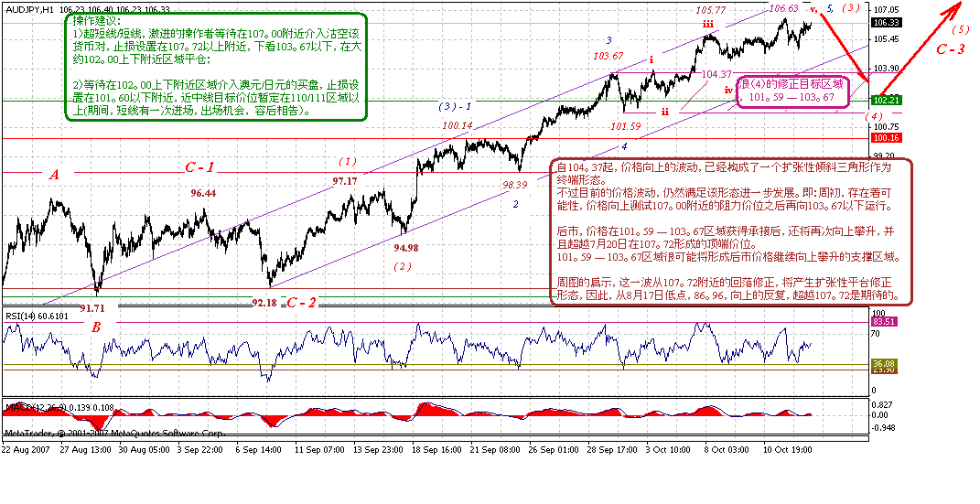Image resolution: width=980 pixels, height=504 pixels.
Task: Click the 11 Sep 07:00 time label
Action: coord(319,449)
